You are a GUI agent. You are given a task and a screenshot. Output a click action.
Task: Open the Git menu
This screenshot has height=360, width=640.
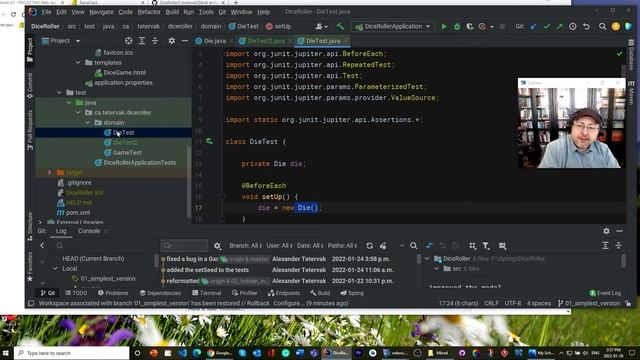tap(222, 12)
